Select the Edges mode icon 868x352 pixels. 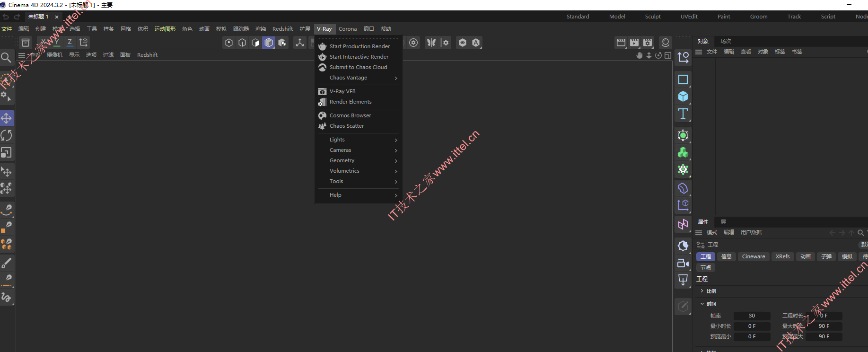[242, 43]
